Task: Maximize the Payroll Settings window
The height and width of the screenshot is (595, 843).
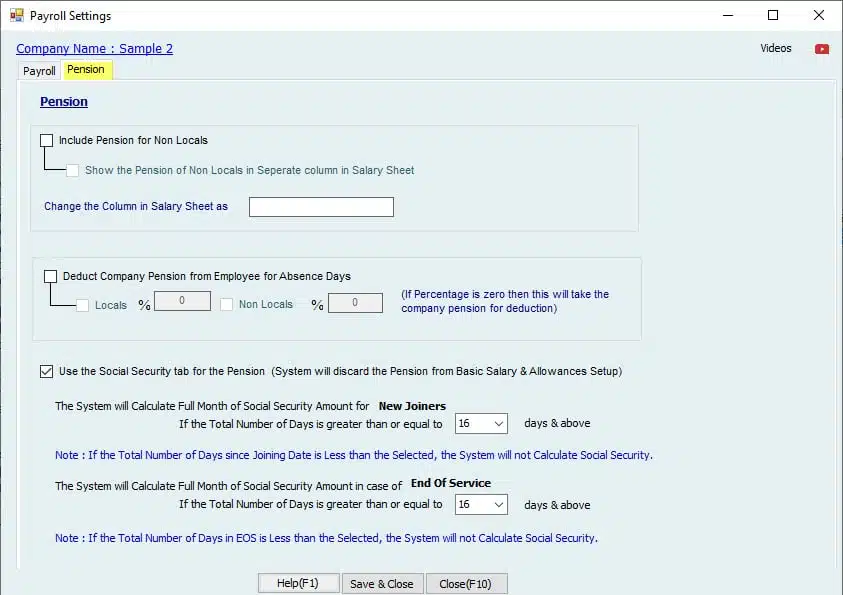Action: (x=773, y=15)
